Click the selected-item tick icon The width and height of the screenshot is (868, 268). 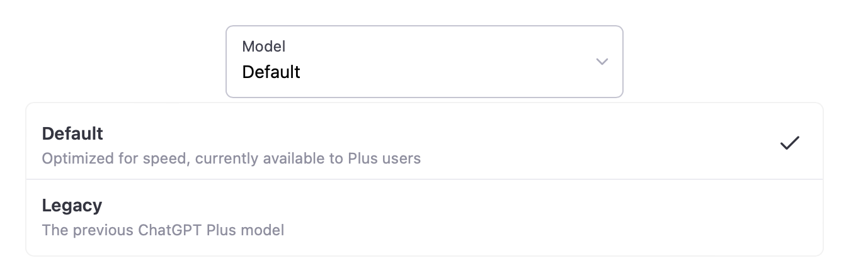789,143
